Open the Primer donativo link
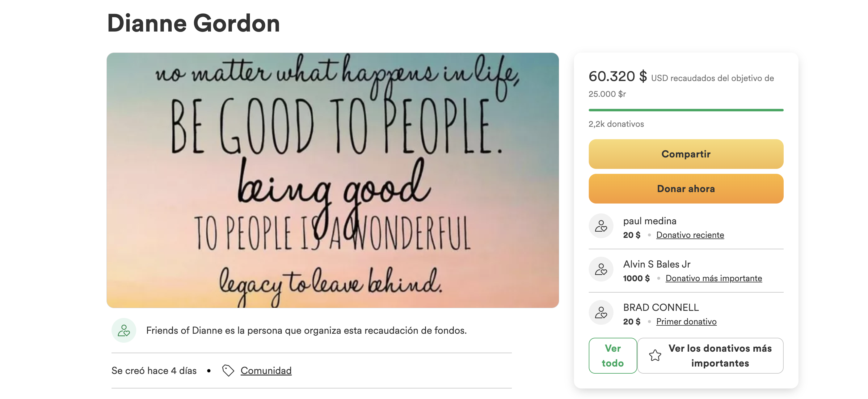The width and height of the screenshot is (868, 399). 686,321
